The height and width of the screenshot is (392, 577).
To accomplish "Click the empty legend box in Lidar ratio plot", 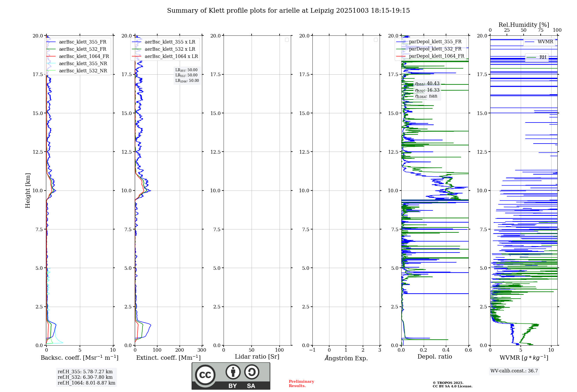I will 287,40.
